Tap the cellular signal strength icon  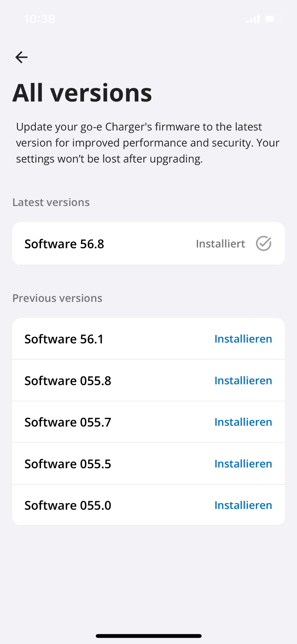[253, 19]
